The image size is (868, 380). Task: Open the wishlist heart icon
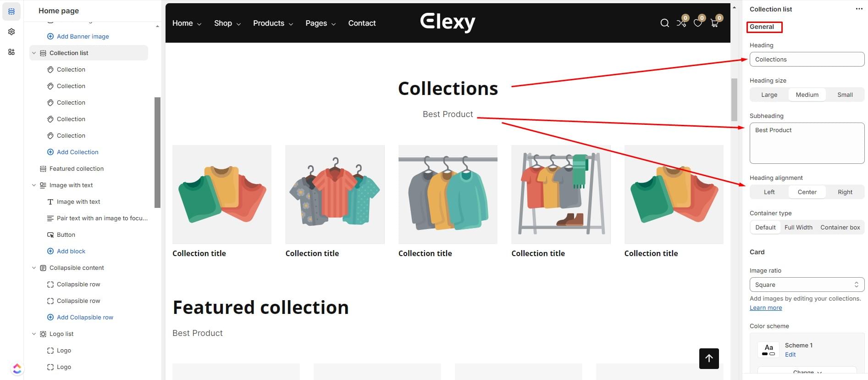(x=697, y=23)
